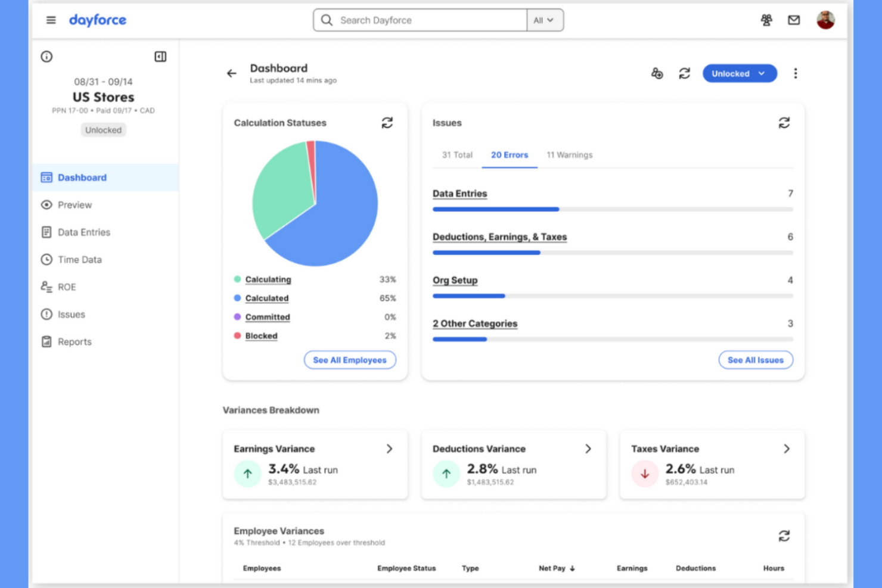Open Reports from the sidebar
Image resolution: width=882 pixels, height=588 pixels.
click(x=74, y=341)
